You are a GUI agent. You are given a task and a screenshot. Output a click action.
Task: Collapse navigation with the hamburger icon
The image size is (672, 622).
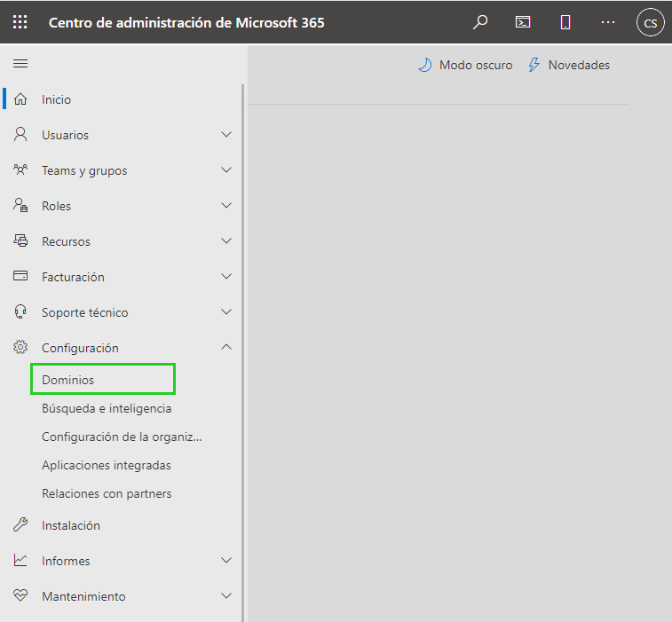coord(20,64)
